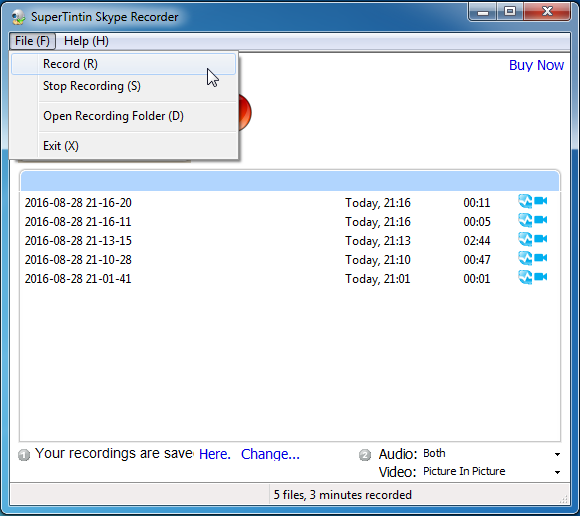This screenshot has height=516, width=580.
Task: Open the File (F) menu
Action: tap(32, 41)
